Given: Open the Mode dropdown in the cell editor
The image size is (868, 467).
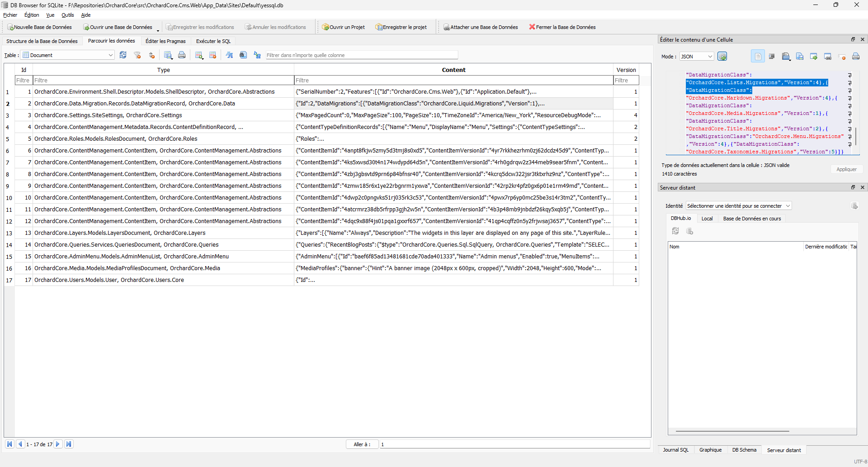Looking at the screenshot, I should [708, 56].
